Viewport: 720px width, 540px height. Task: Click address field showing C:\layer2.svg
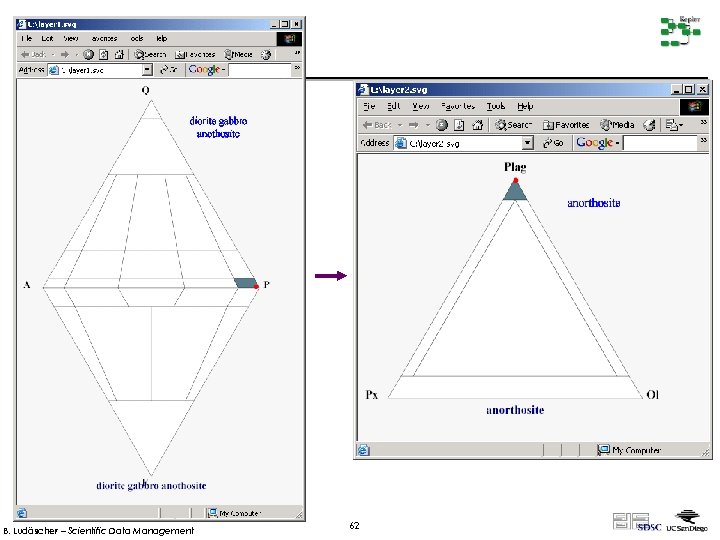pyautogui.click(x=463, y=143)
